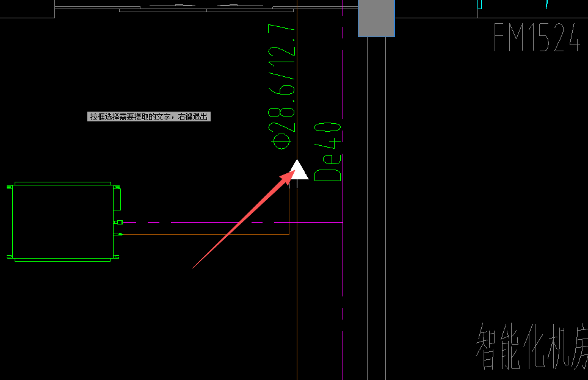The image size is (588, 380).
Task: Select the De40 pipe annotation text
Action: coord(328,152)
